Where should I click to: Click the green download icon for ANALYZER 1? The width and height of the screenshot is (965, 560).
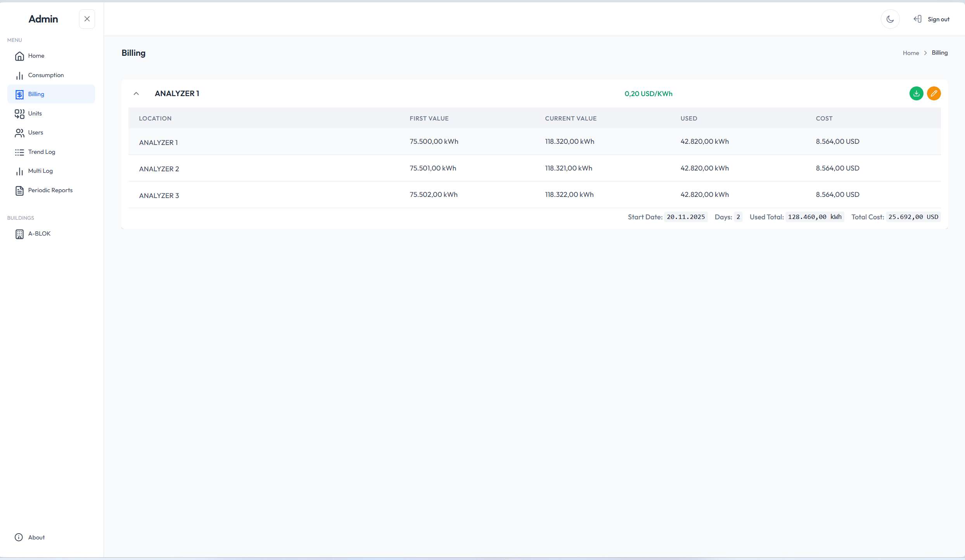click(916, 93)
